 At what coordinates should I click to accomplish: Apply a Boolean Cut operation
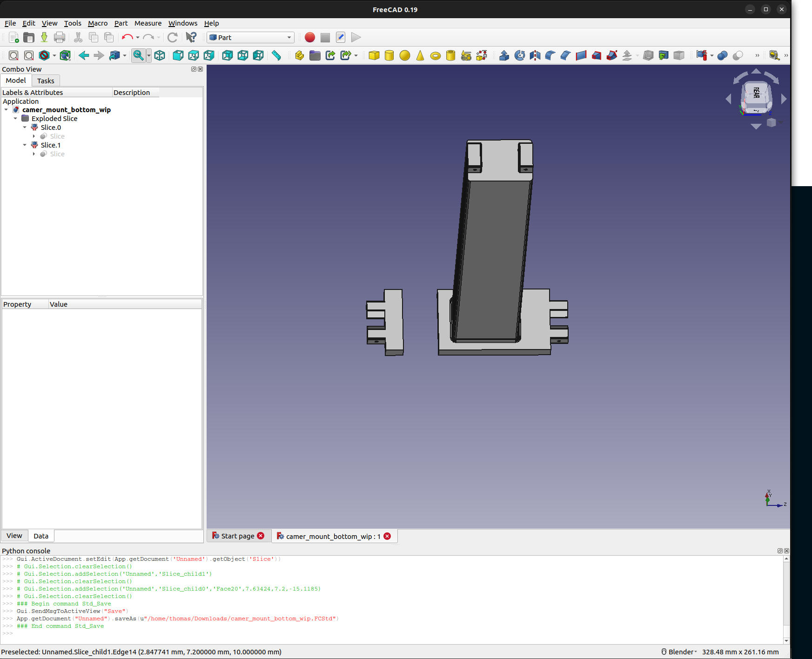738,55
